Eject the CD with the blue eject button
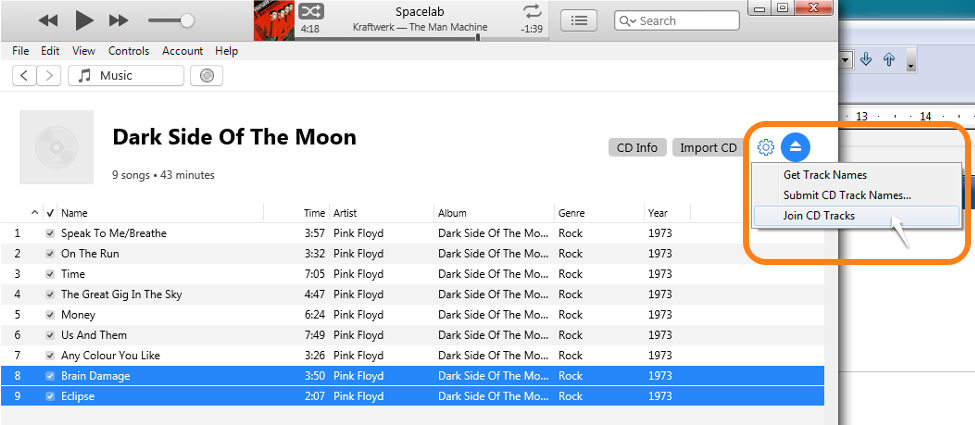 coord(795,147)
